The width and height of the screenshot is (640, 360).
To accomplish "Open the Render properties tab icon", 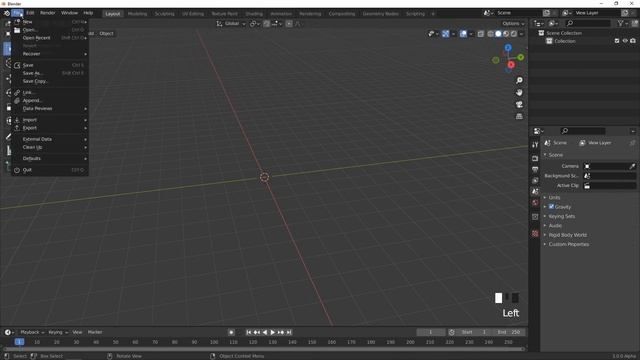I will pyautogui.click(x=535, y=158).
